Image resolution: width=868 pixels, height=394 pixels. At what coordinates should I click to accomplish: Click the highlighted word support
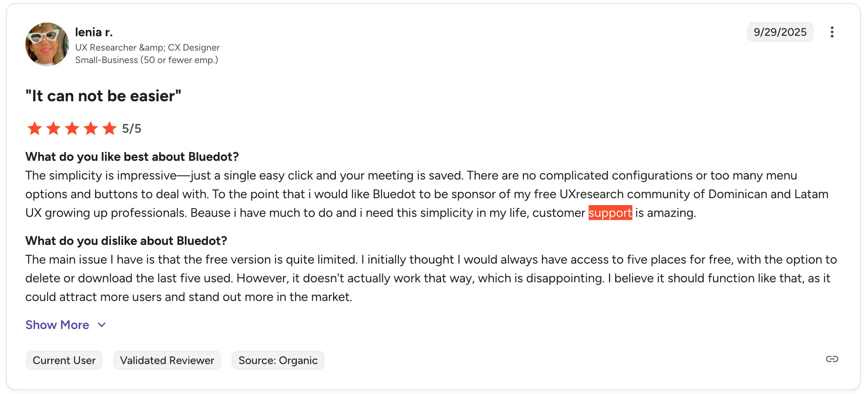(610, 213)
